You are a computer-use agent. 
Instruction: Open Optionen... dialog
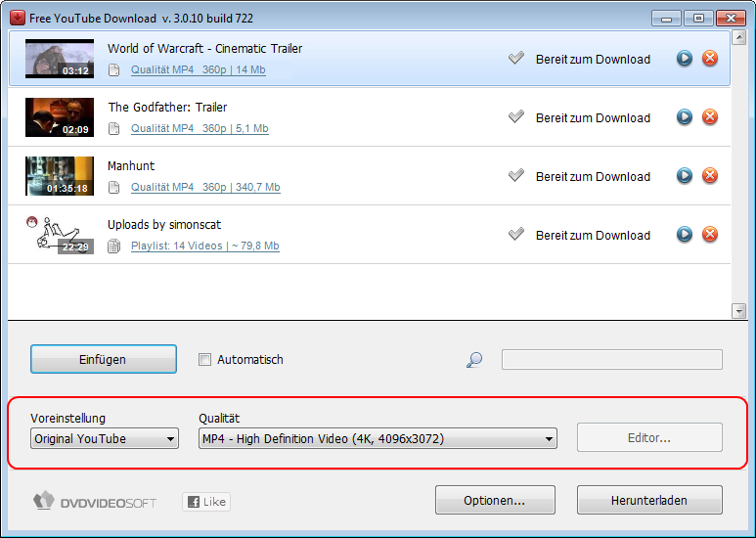click(x=495, y=501)
